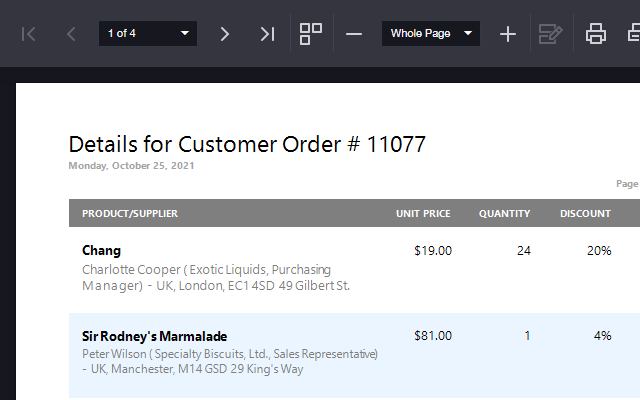Print the current page
Image resolution: width=640 pixels, height=400 pixels.
(632, 34)
